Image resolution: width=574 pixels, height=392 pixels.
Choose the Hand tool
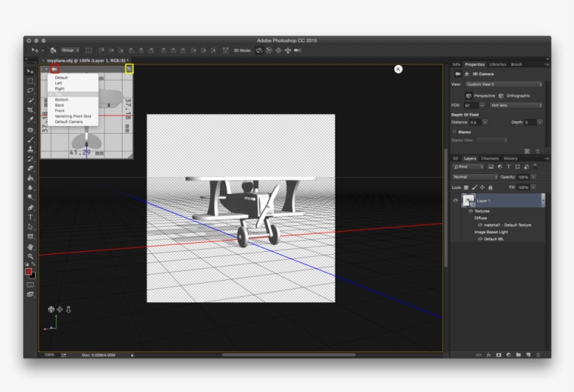click(x=30, y=246)
